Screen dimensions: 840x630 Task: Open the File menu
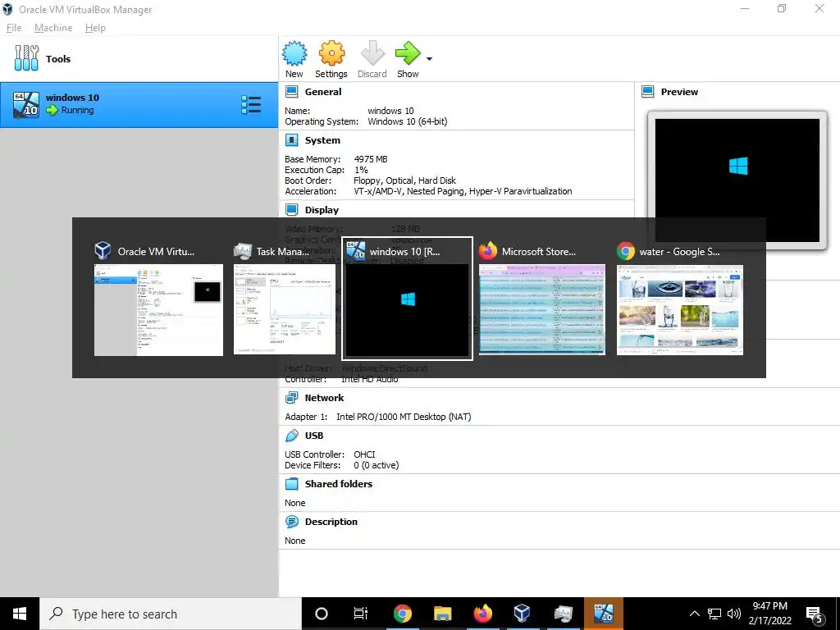point(14,28)
